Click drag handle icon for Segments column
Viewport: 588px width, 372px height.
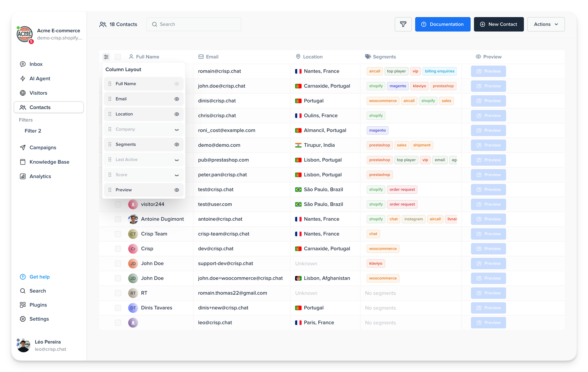point(110,145)
